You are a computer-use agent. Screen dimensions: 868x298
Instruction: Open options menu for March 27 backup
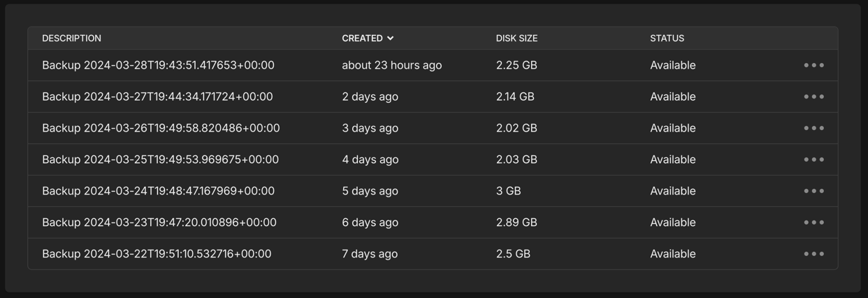click(813, 97)
